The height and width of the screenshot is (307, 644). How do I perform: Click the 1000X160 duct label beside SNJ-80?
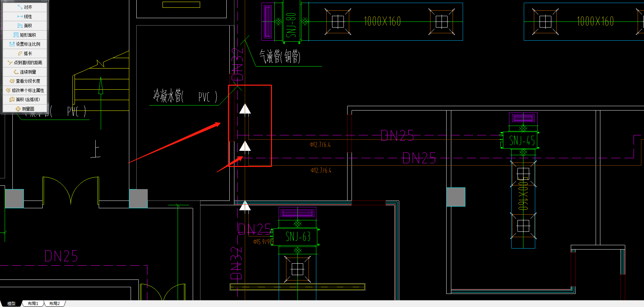coord(382,21)
